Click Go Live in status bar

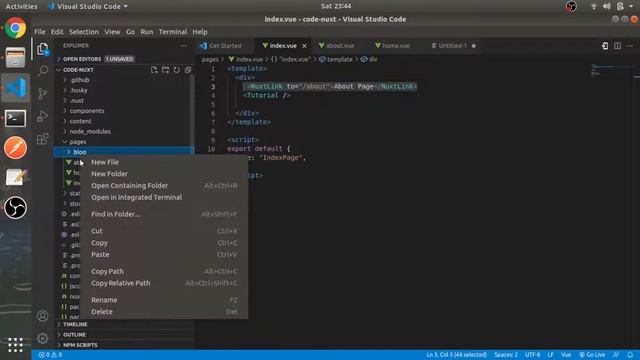click(x=592, y=355)
